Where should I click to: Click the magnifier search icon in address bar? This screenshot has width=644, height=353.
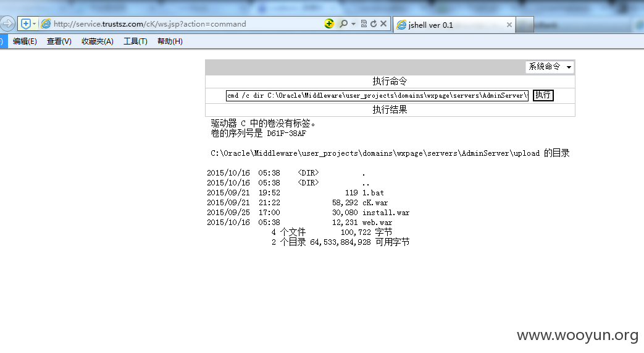point(343,23)
